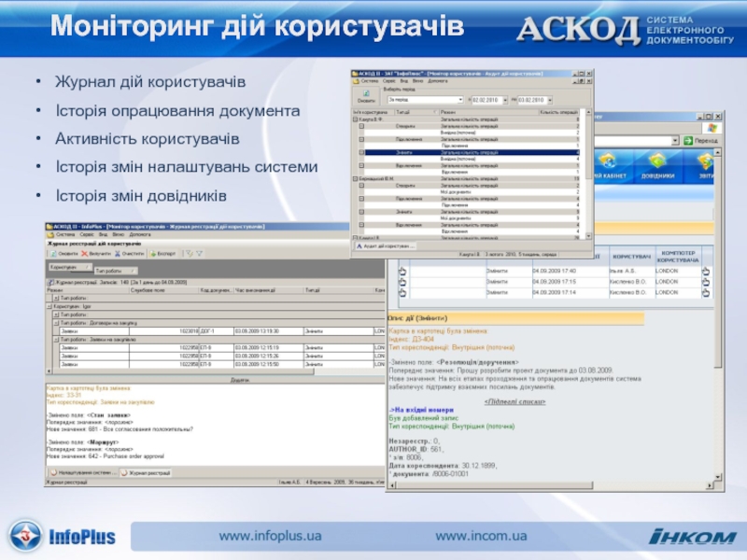Click the InfoPlus logo in footer

point(63,536)
